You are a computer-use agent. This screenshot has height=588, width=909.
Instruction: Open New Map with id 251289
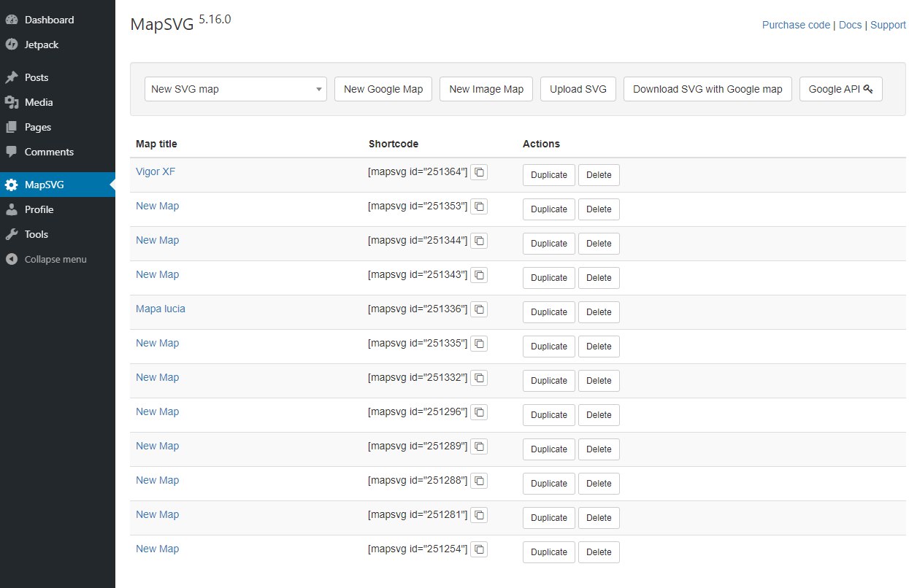tap(157, 446)
